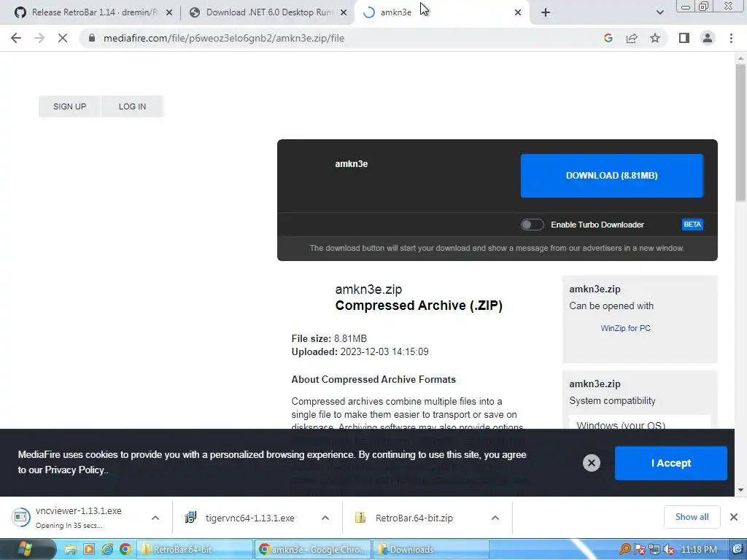Click the SIGN UP button
The image size is (747, 560).
pyautogui.click(x=69, y=106)
